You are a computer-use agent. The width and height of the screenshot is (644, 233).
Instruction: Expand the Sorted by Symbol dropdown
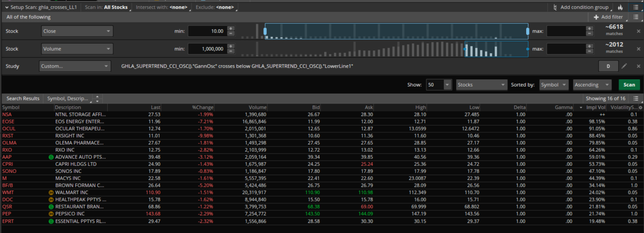[x=554, y=85]
